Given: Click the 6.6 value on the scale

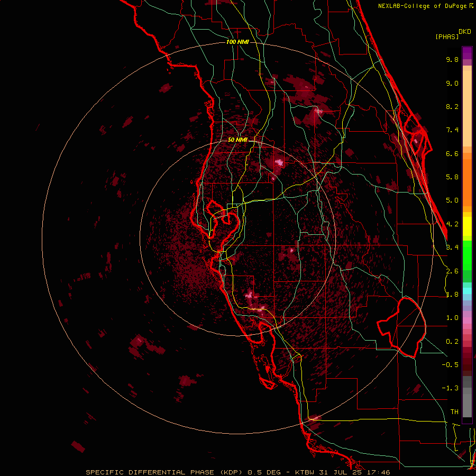Looking at the screenshot, I should point(452,153).
